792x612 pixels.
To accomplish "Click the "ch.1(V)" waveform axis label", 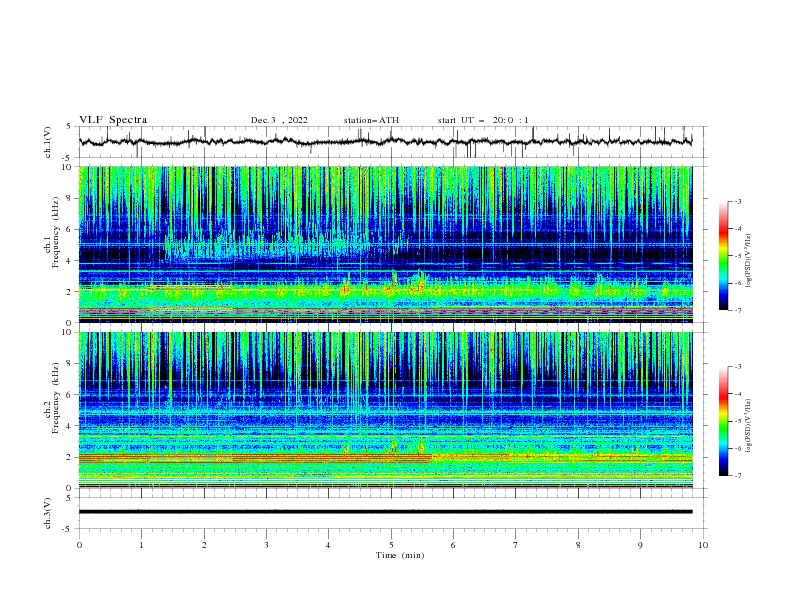I will [x=48, y=142].
